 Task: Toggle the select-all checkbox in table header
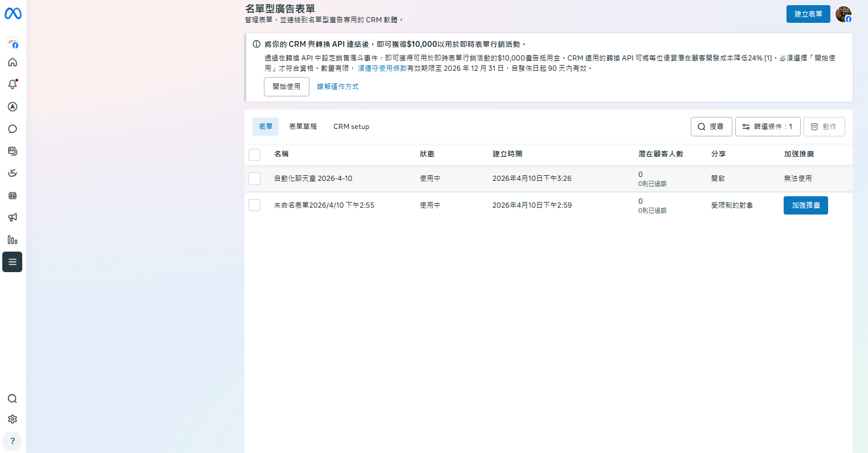(x=255, y=155)
